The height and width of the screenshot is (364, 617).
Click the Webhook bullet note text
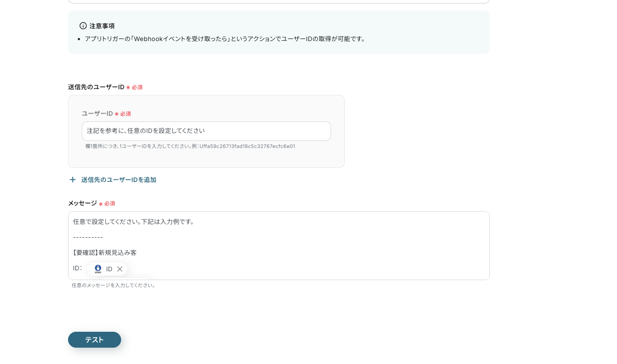pyautogui.click(x=226, y=39)
